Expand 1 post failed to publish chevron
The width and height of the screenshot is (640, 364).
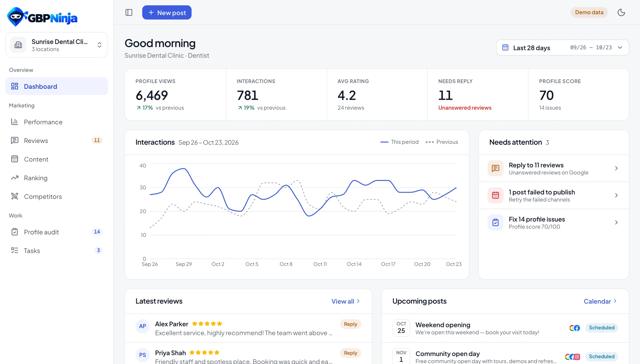(616, 195)
